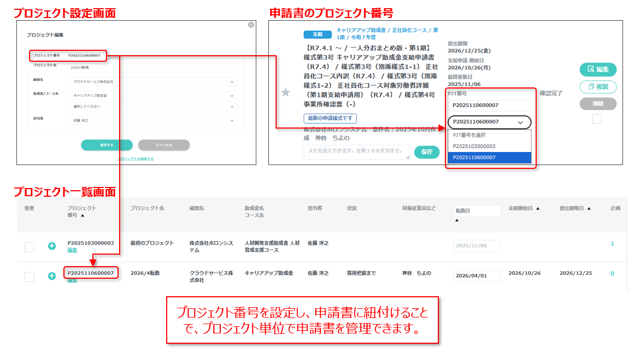This screenshot has width=640, height=364.
Task: Sort by プロジェクト番号 using the arrow icon
Action: click(x=83, y=216)
